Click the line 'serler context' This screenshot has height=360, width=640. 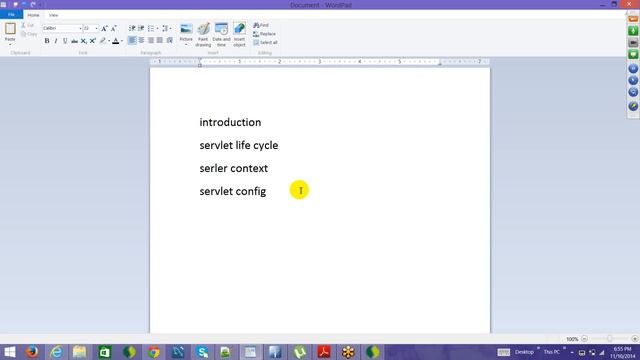click(233, 168)
